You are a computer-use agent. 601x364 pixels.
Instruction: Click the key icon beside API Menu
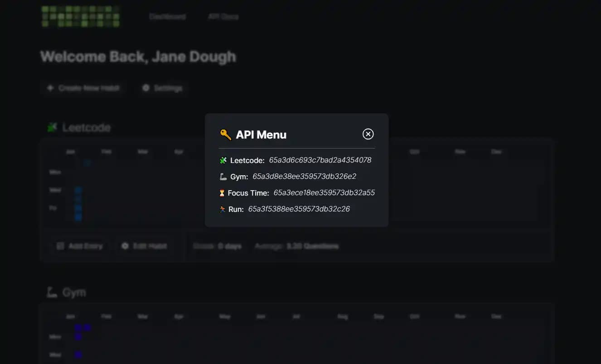point(225,134)
